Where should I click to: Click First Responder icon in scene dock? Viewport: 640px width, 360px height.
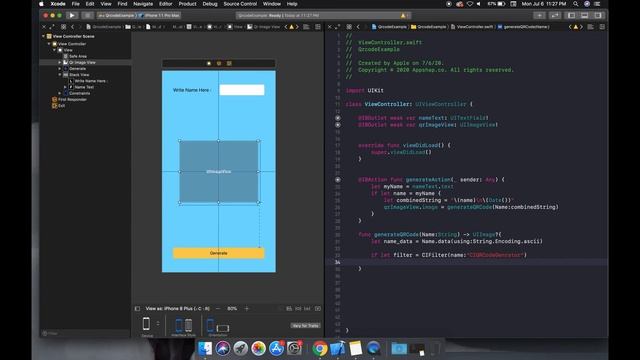coord(219,63)
